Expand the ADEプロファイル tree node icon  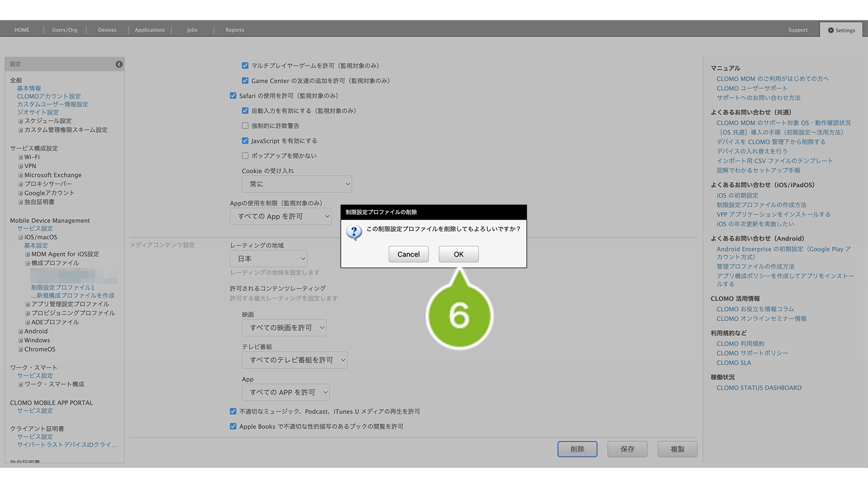28,323
